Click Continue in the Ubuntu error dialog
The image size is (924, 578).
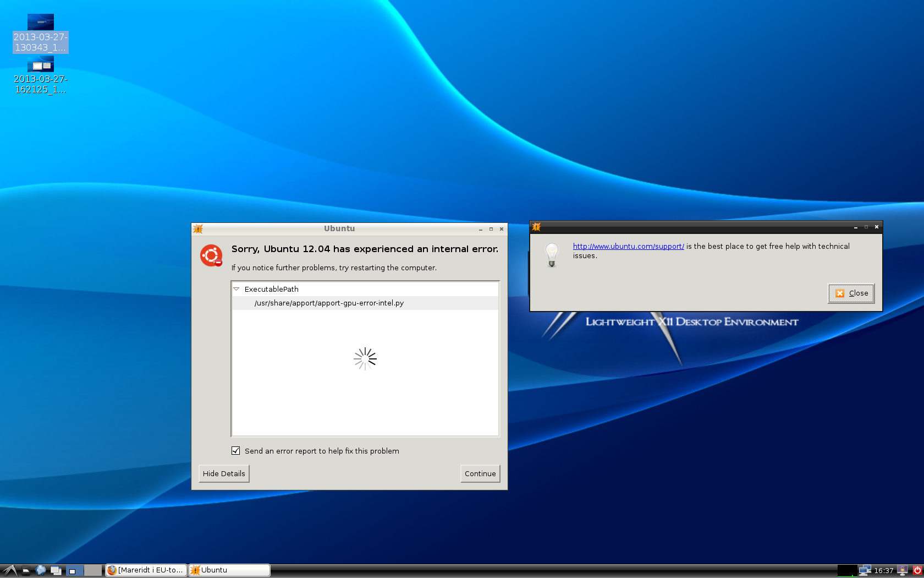coord(480,473)
